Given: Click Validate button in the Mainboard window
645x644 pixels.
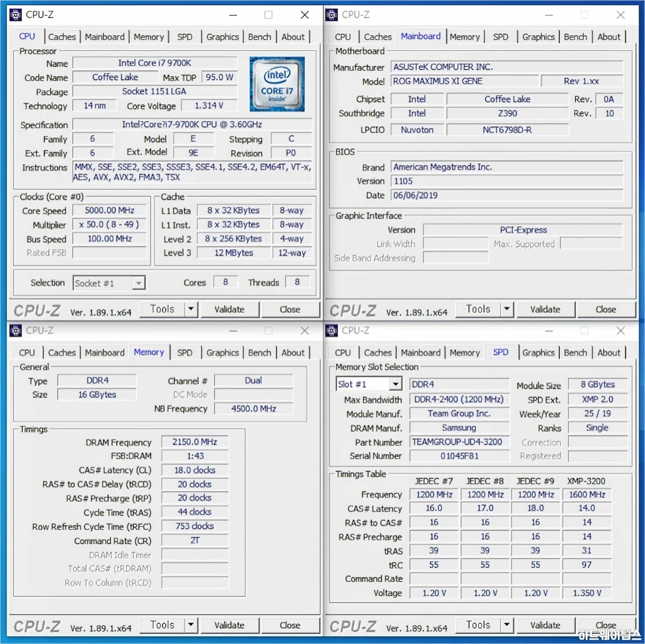Looking at the screenshot, I should 545,309.
